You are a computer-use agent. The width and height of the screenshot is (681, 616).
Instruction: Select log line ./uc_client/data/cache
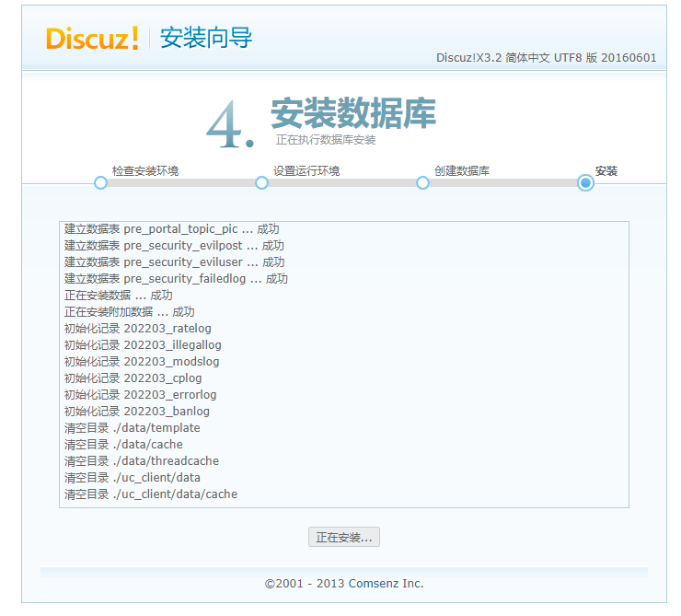(x=151, y=494)
